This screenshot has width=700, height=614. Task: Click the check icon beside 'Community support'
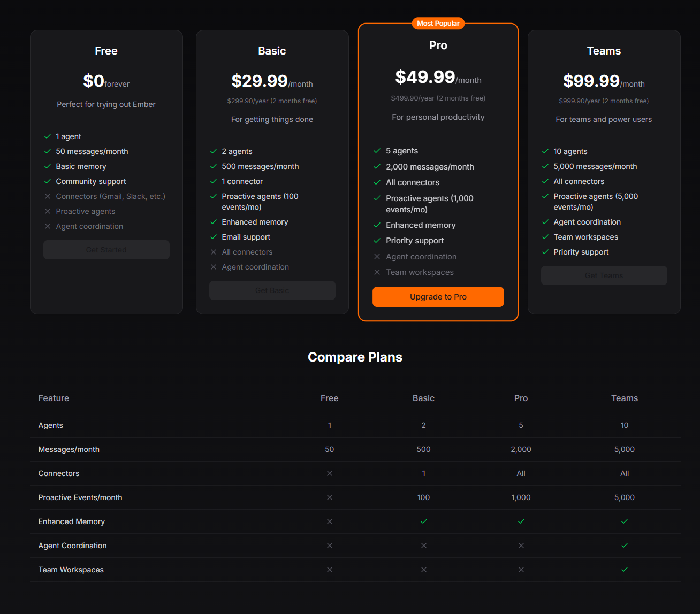point(48,181)
